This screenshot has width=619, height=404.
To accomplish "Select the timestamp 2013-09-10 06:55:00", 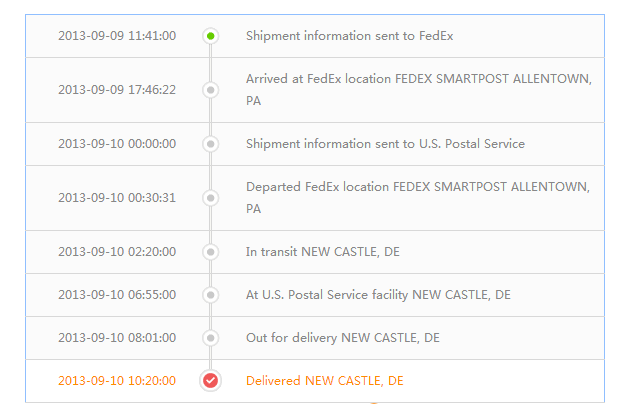I will tap(117, 295).
